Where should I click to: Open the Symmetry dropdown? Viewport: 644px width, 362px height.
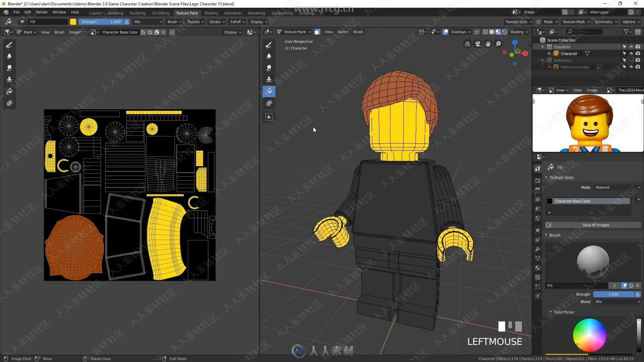coord(606,22)
